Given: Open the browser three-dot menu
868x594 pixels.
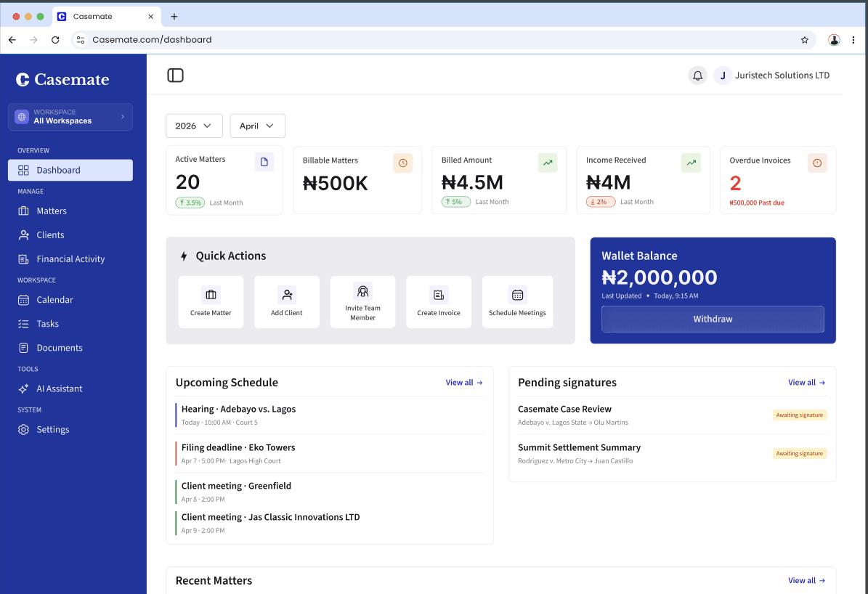Looking at the screenshot, I should [853, 40].
